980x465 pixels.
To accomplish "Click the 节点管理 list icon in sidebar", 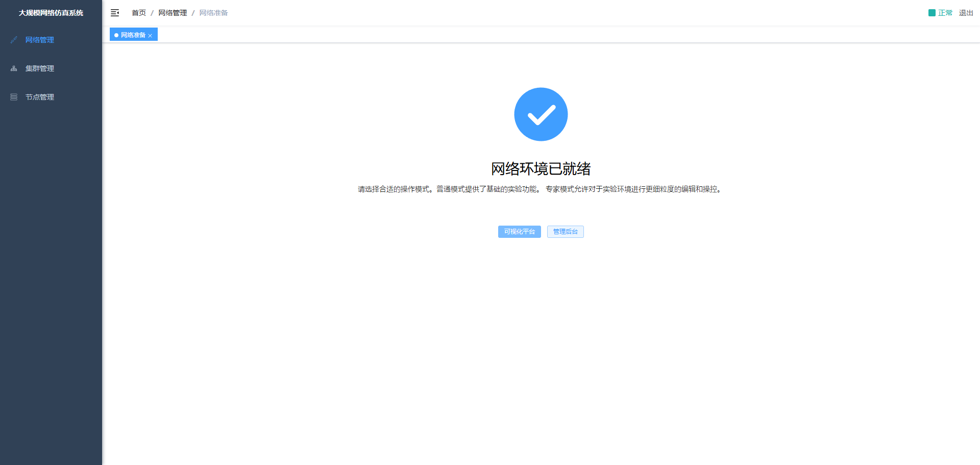I will 14,97.
